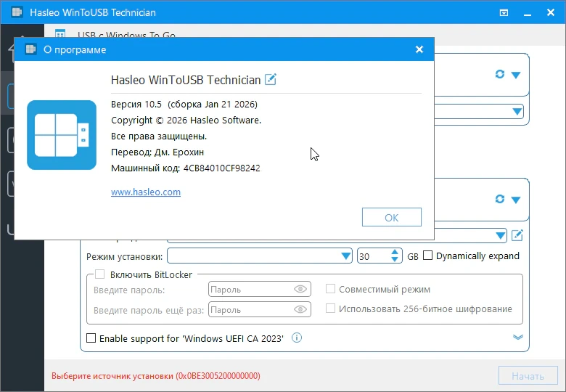Open the dropdown below the source panel
The image size is (566, 392).
(516, 112)
